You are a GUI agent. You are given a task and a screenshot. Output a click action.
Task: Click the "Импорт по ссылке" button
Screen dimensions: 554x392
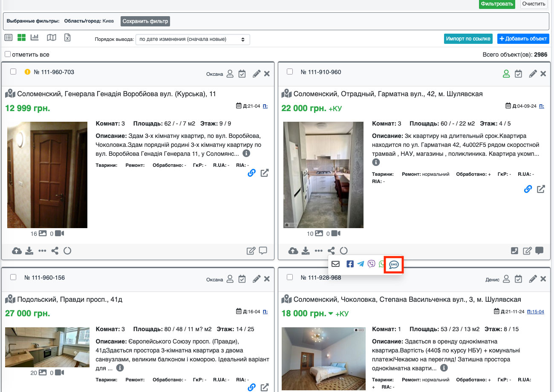click(x=468, y=39)
